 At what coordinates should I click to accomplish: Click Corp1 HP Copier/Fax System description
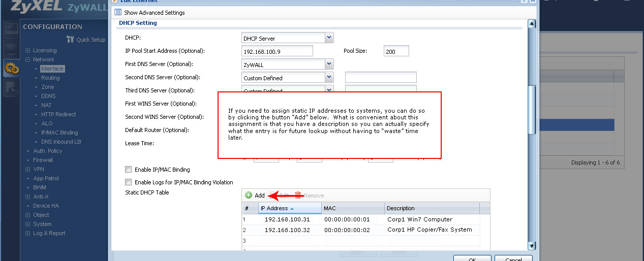click(x=430, y=230)
